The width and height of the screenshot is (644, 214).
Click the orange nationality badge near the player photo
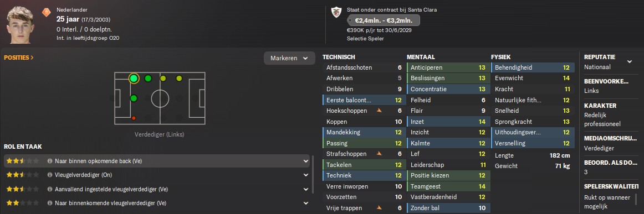[x=45, y=12]
